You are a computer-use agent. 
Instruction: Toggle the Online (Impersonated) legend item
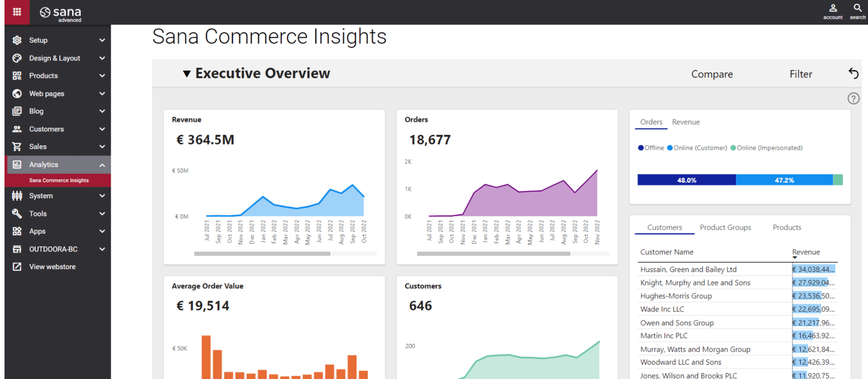(x=767, y=148)
